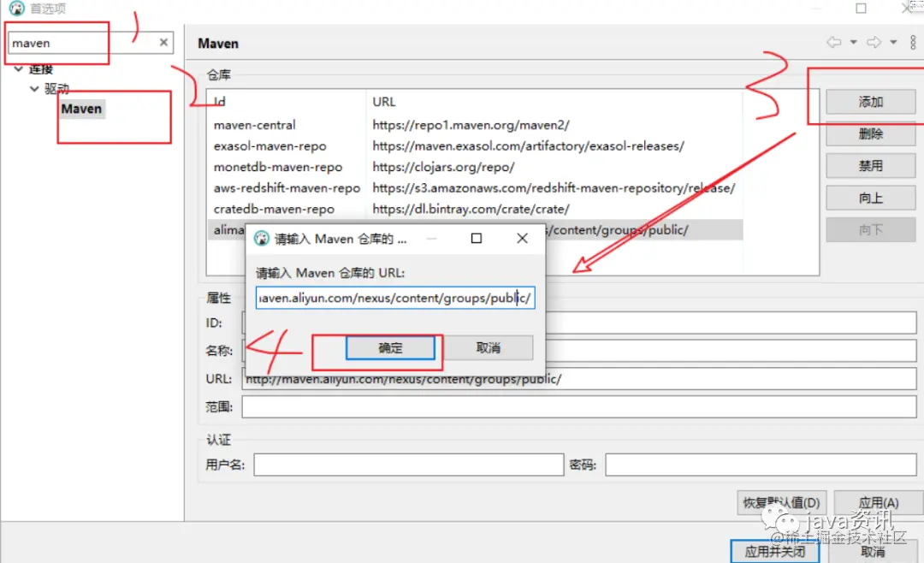The height and width of the screenshot is (563, 924).
Task: Select the cratedb-maven-repo row
Action: click(474, 209)
